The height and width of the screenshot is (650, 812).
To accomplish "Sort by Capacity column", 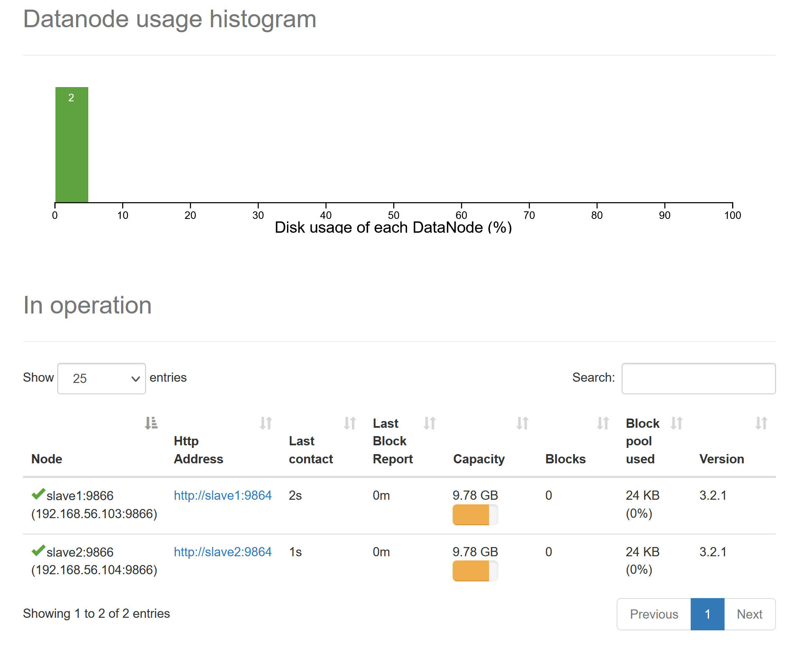I will pos(479,459).
